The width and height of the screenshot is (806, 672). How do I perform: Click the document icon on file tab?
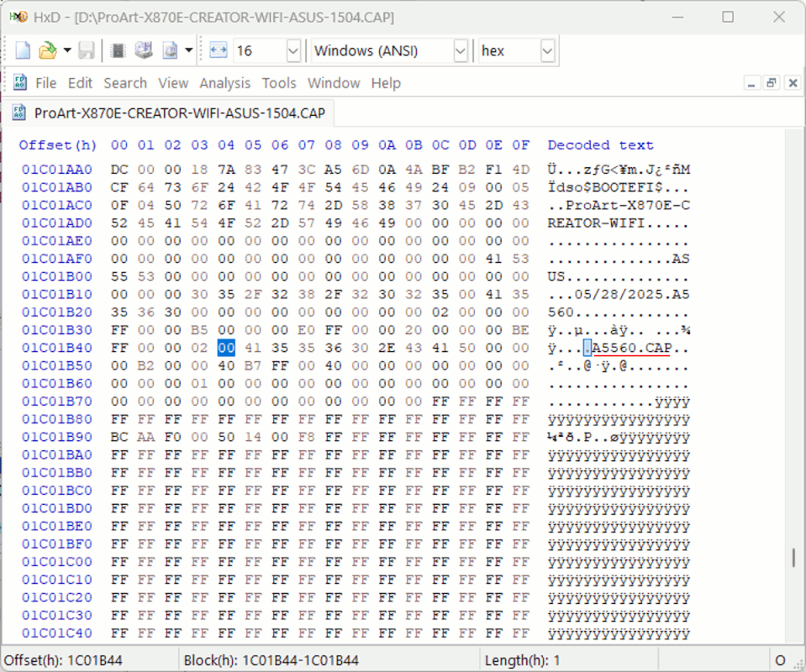(x=19, y=113)
